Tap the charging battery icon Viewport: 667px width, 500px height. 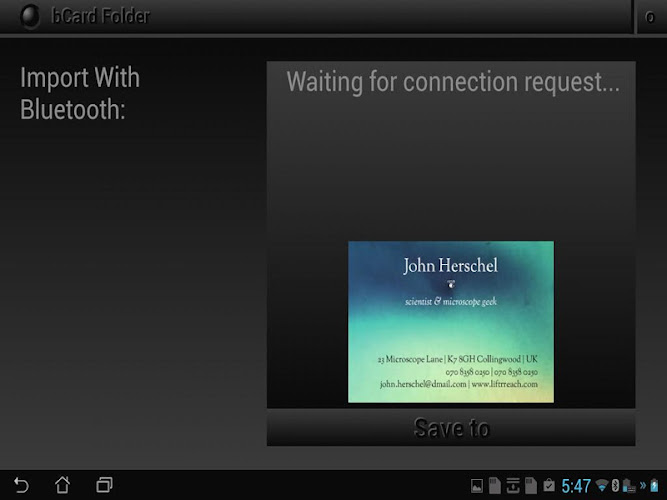pos(654,485)
